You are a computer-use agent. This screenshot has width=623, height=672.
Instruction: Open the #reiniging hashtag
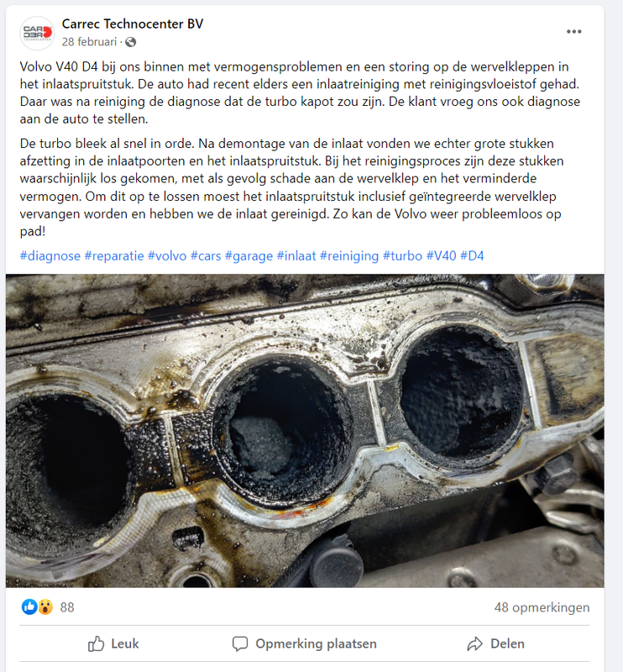pos(349,256)
